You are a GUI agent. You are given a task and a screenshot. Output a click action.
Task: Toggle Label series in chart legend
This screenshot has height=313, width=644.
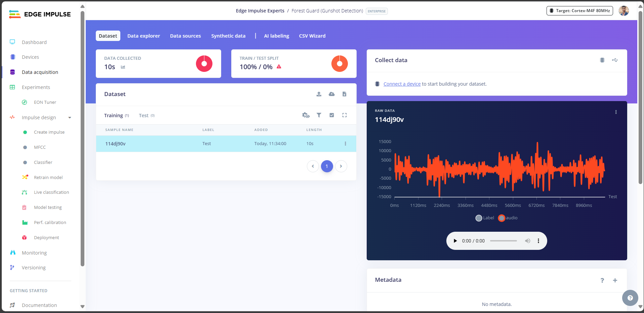485,218
